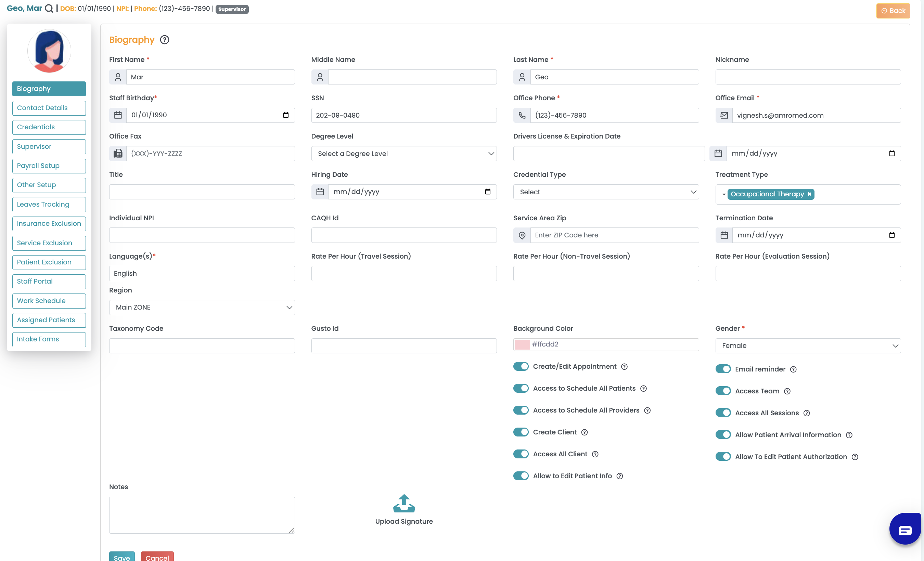
Task: Open the Hiring Date picker icon
Action: [x=488, y=192]
